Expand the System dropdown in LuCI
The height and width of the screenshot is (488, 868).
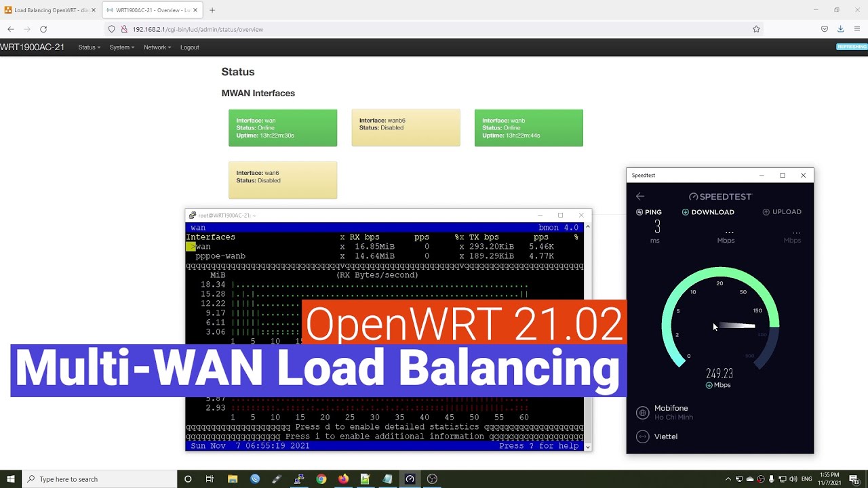point(122,47)
